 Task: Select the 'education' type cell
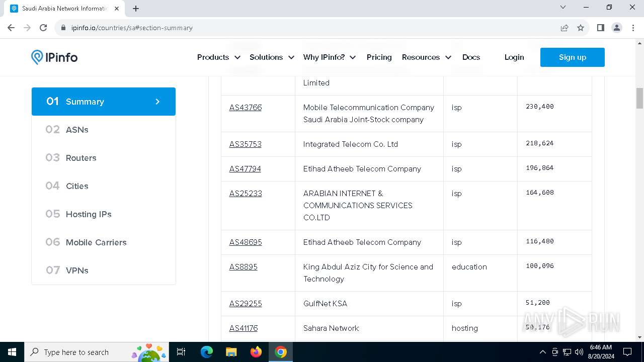(x=469, y=267)
